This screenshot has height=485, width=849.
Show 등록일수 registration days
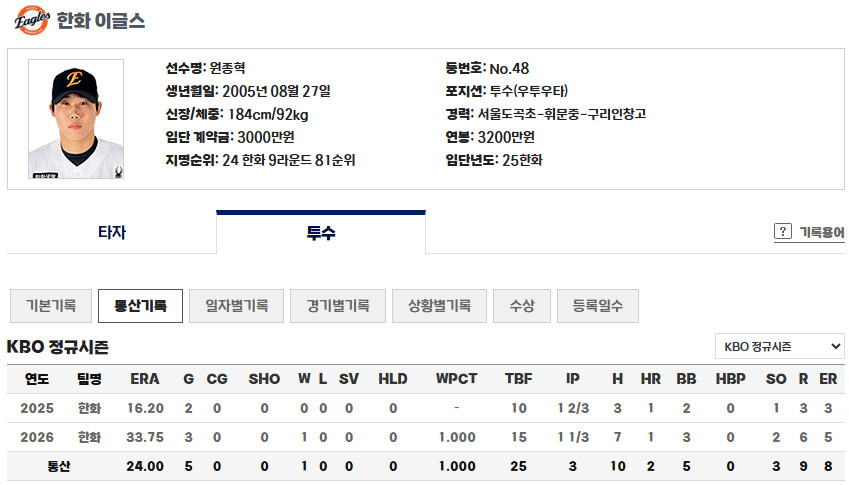[x=598, y=306]
